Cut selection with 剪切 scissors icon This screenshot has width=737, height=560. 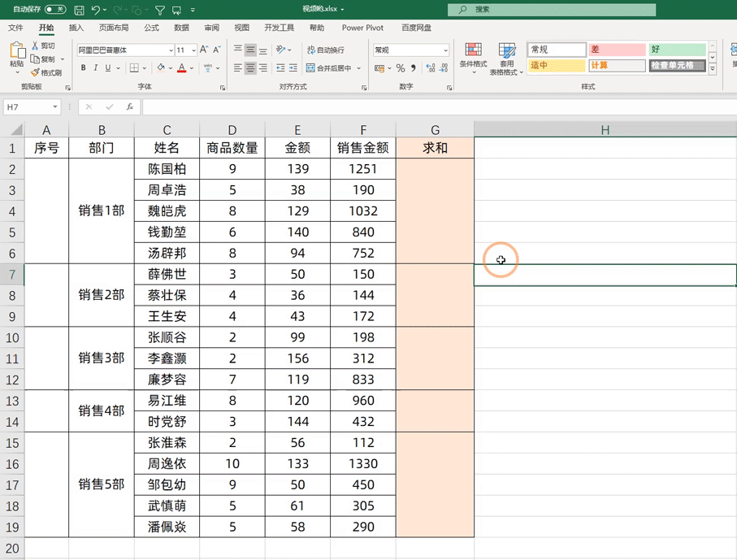pyautogui.click(x=43, y=46)
